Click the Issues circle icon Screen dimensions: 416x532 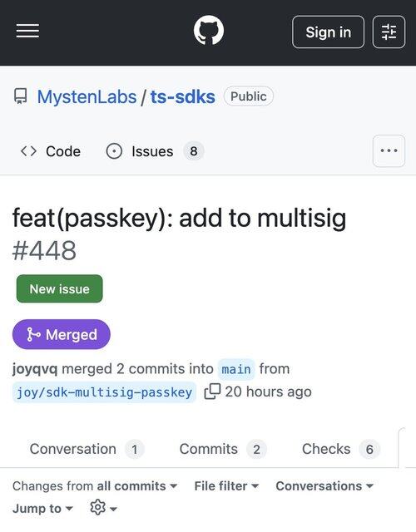coord(114,151)
